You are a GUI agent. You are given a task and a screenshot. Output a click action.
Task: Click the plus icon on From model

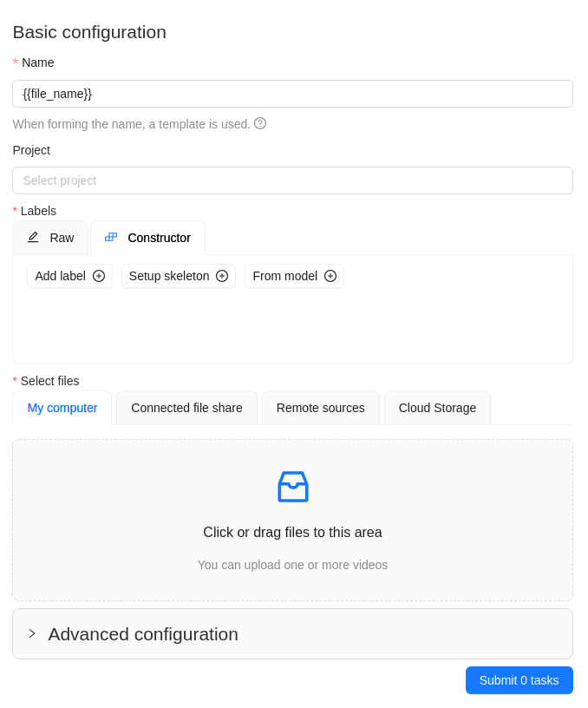(330, 276)
